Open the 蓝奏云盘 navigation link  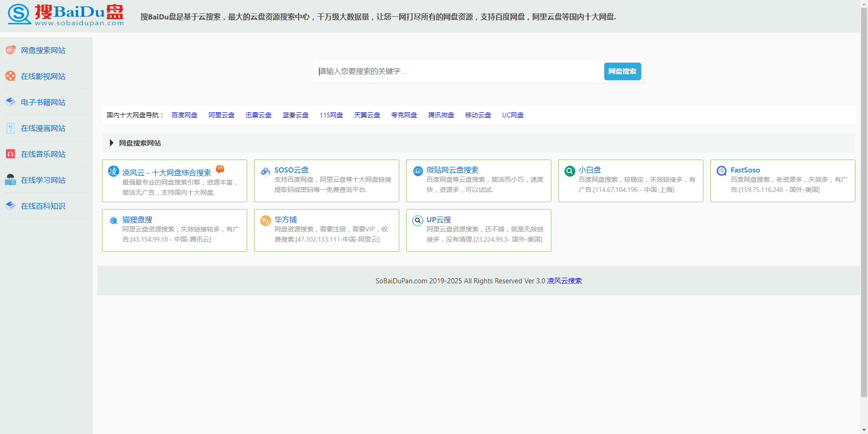click(296, 115)
